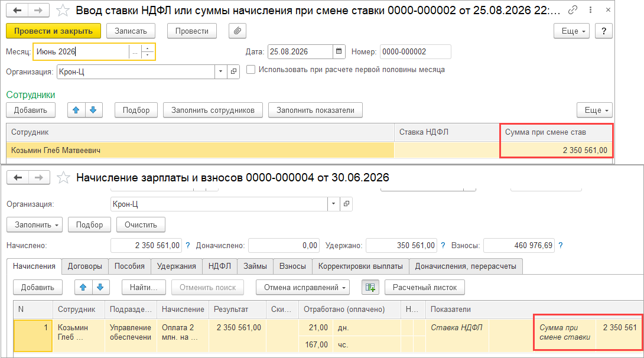Switch to the Займы tab
Image resolution: width=644 pixels, height=358 pixels.
[255, 266]
